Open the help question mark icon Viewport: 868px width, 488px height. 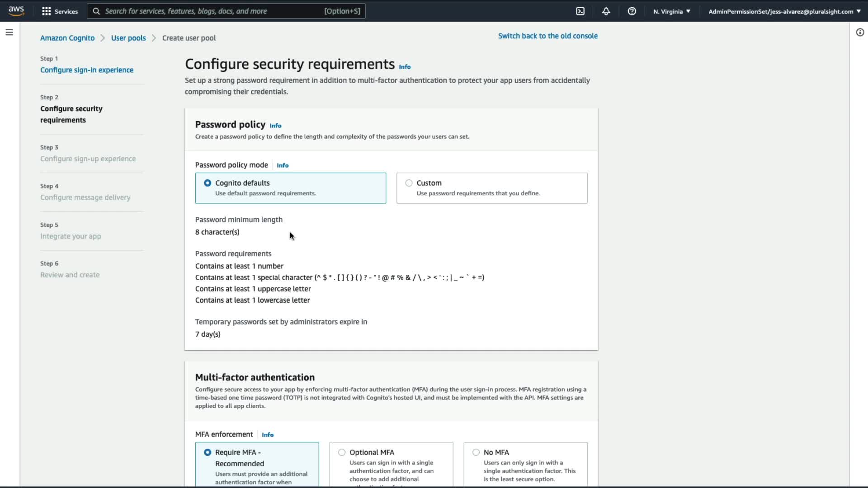pyautogui.click(x=632, y=11)
